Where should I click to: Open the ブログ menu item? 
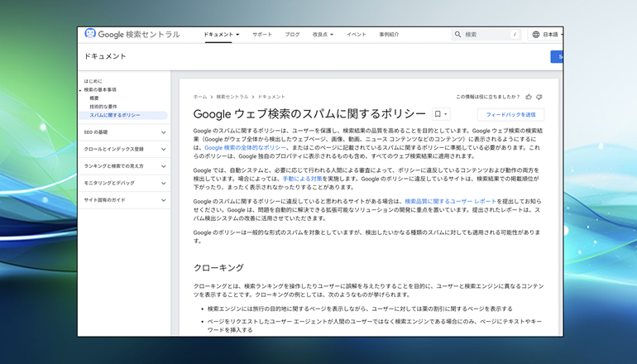tap(292, 35)
